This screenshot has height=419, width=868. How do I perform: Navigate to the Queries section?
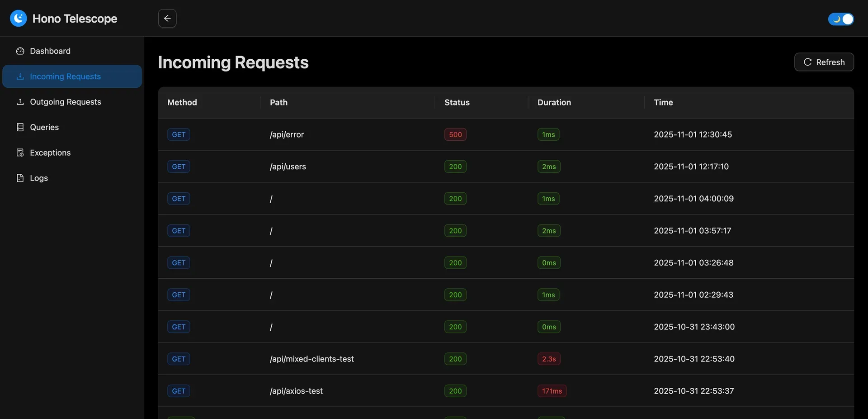tap(44, 127)
